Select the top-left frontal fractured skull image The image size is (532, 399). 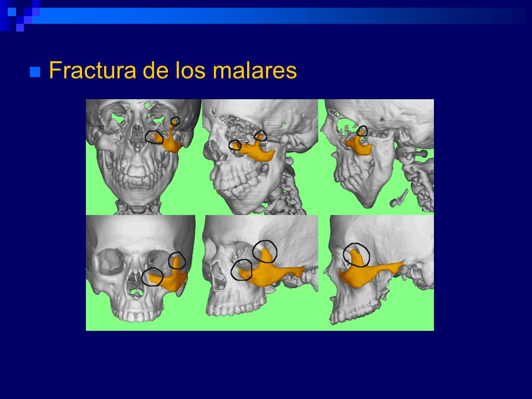coord(144,157)
